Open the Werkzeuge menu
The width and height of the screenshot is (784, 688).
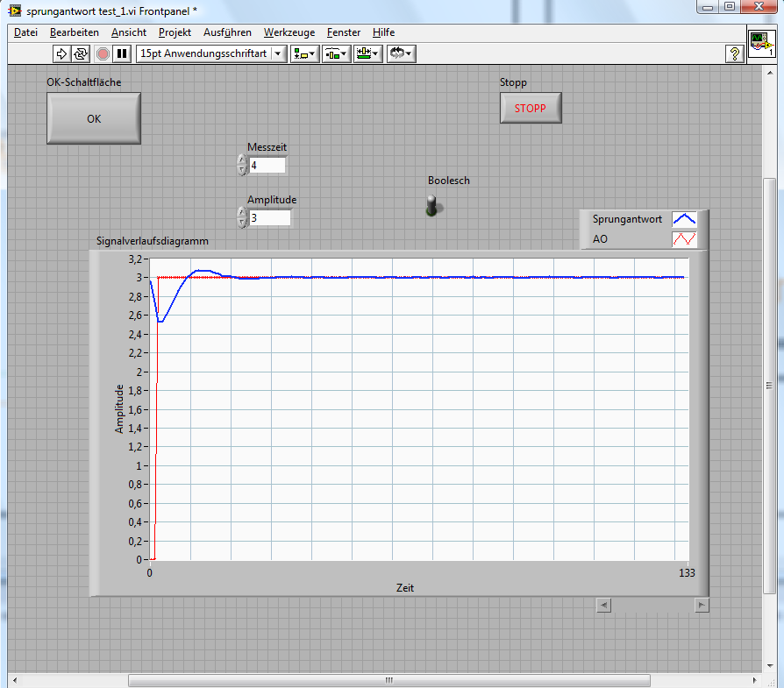click(x=289, y=32)
